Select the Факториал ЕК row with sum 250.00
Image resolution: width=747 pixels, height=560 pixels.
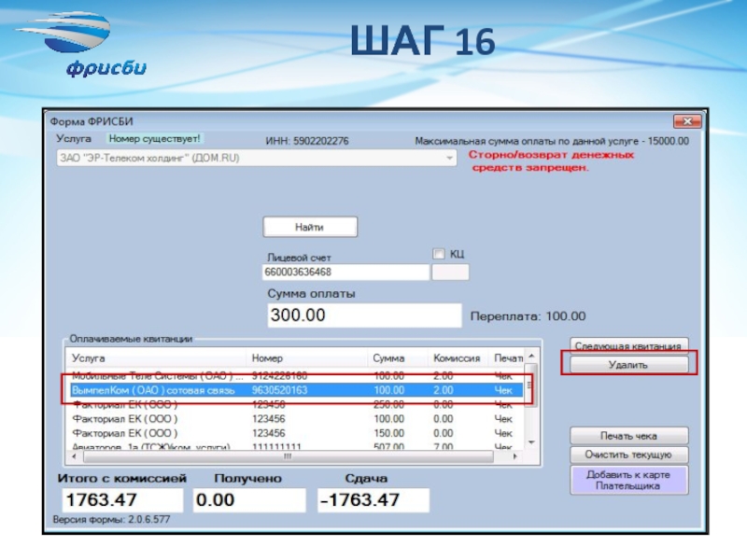tap(296, 405)
